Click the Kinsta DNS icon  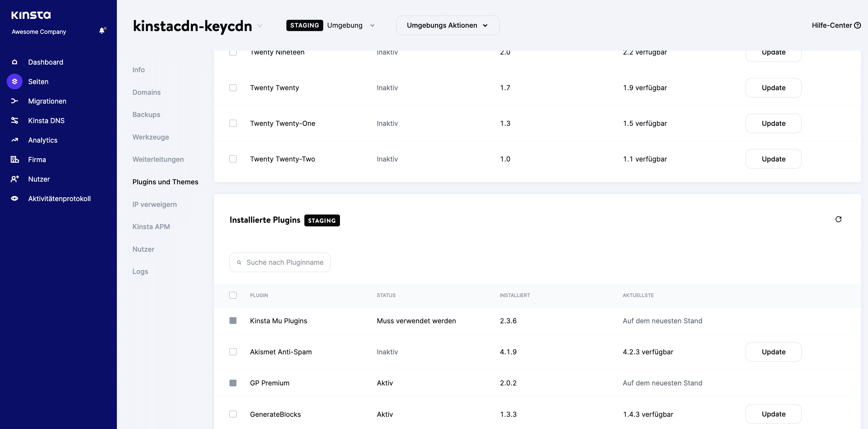click(15, 120)
